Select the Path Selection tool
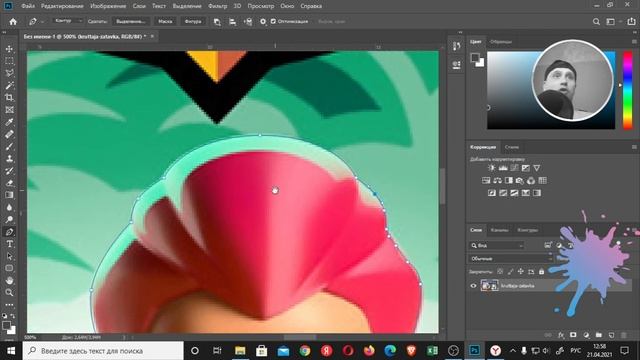 (9, 256)
